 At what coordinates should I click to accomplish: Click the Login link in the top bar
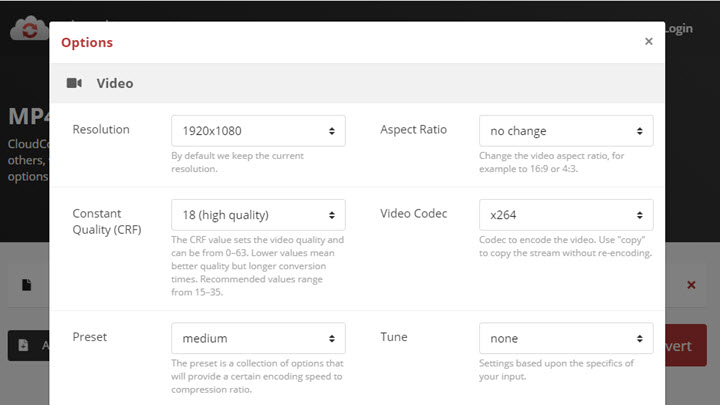pyautogui.click(x=677, y=29)
